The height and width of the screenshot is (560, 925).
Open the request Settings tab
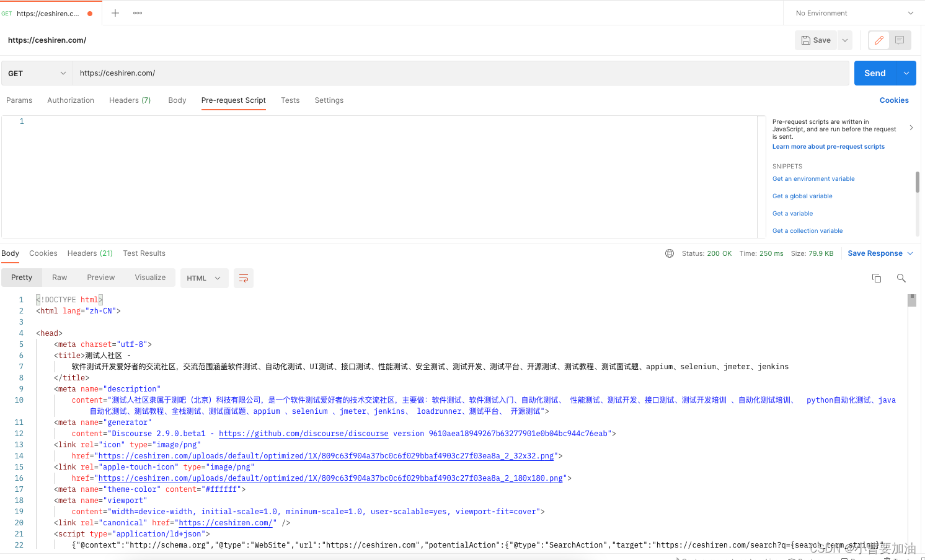tap(329, 100)
